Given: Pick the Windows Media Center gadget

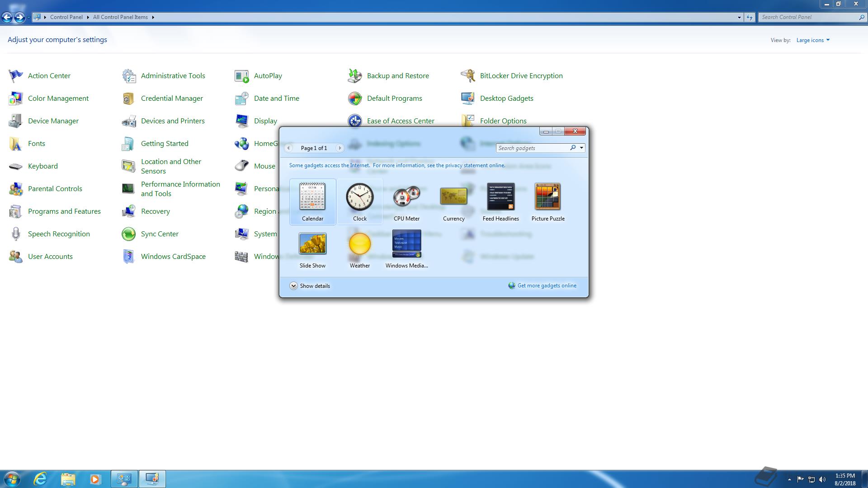Looking at the screenshot, I should tap(406, 250).
